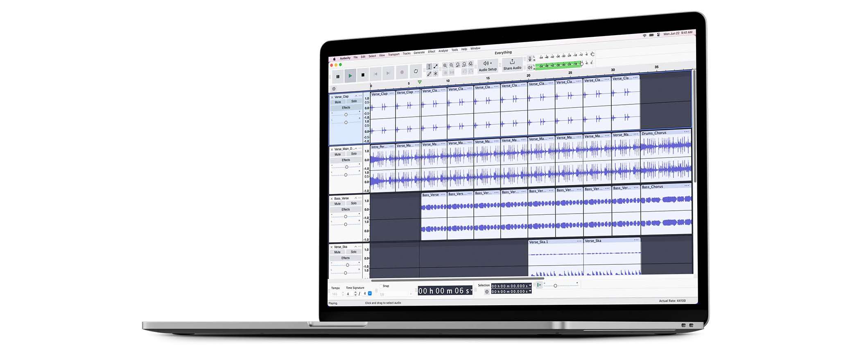Open Drums_Chorus clip options menu
The width and height of the screenshot is (868, 347).
[x=687, y=131]
